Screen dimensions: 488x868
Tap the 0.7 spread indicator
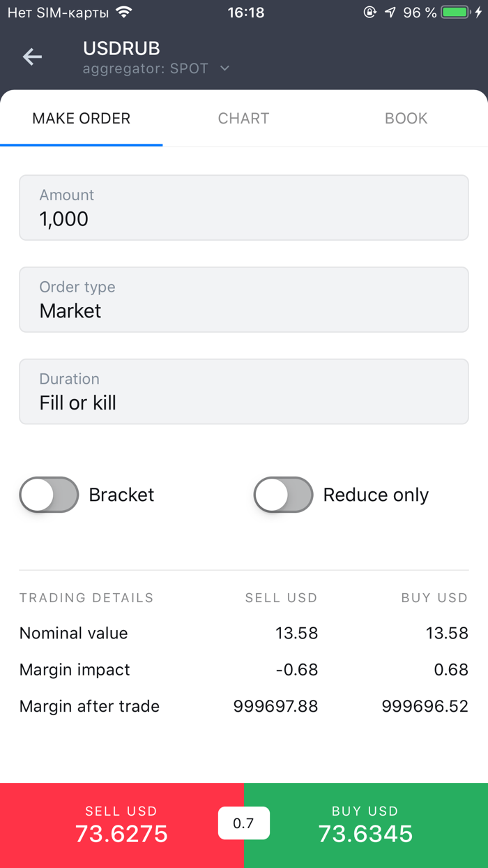(x=244, y=823)
